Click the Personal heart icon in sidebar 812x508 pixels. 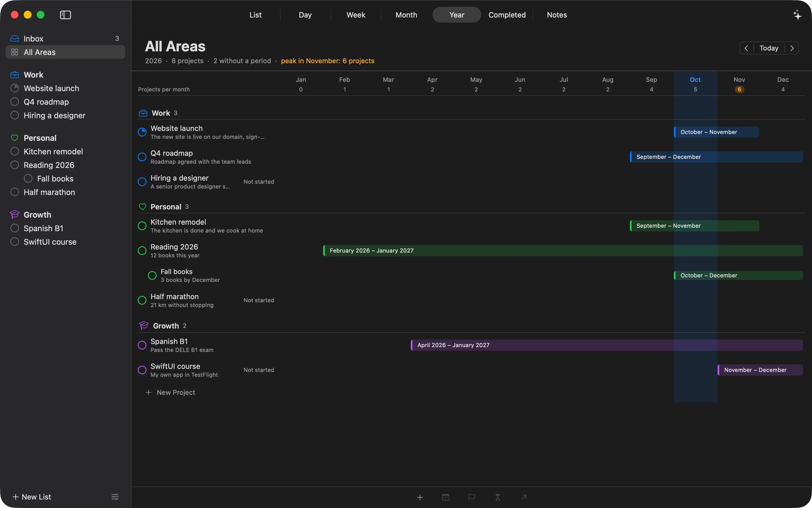coord(14,138)
